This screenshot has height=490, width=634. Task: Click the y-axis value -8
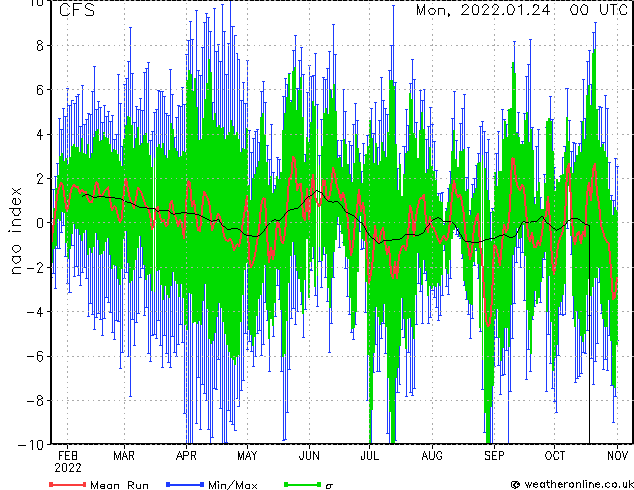(35, 401)
